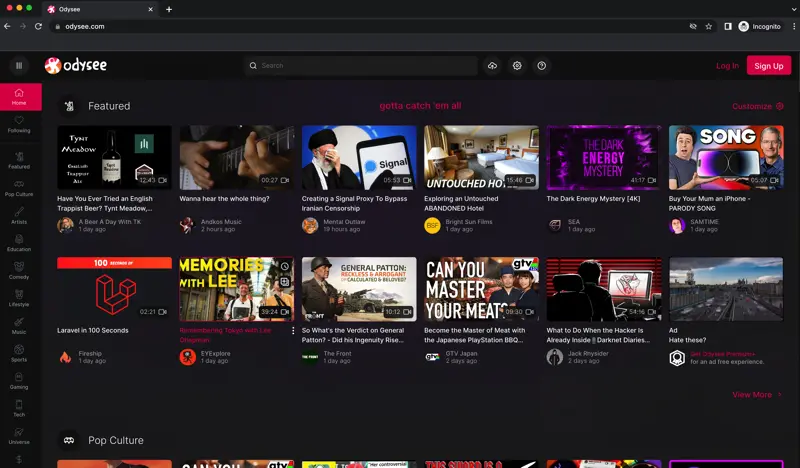Open the SEA channel avatar

[555, 225]
